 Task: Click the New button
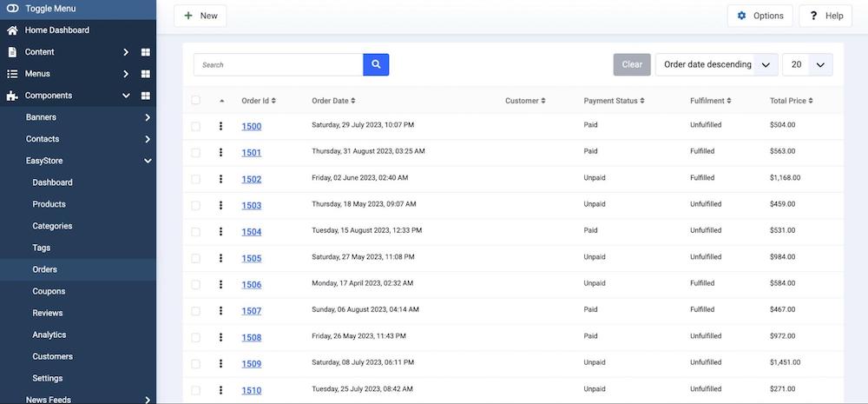click(201, 16)
